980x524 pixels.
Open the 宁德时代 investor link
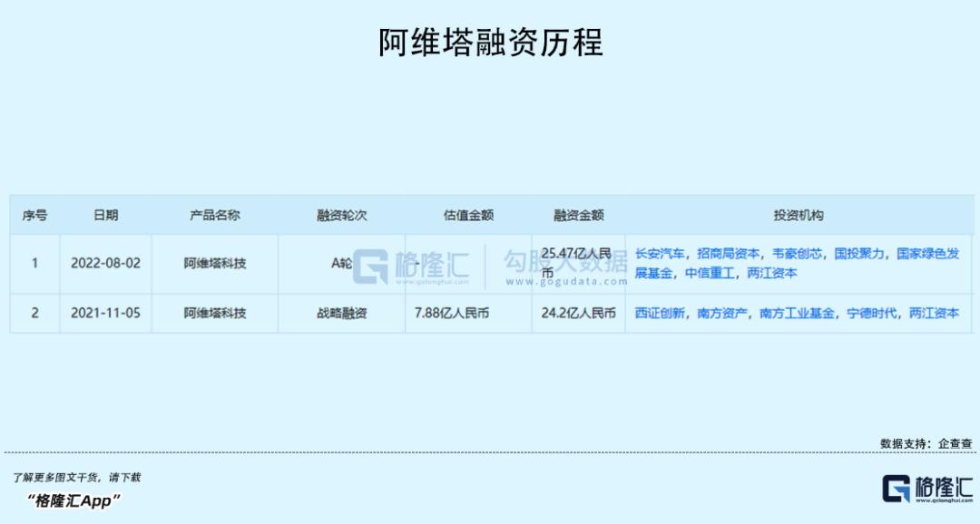tap(871, 313)
